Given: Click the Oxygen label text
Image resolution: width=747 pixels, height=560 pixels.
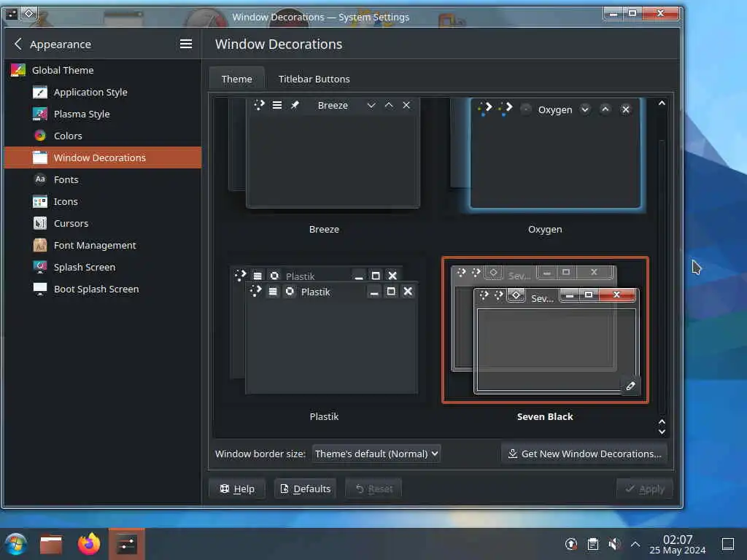Looking at the screenshot, I should 545,230.
